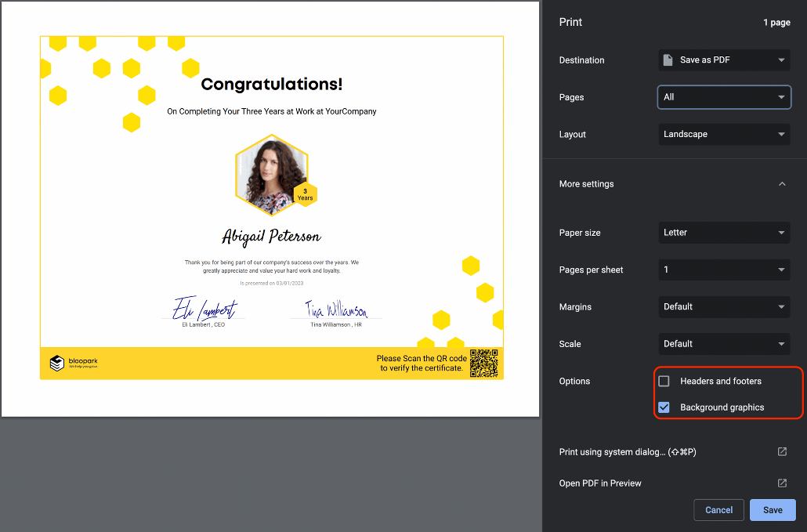This screenshot has width=807, height=532.
Task: Click the Tina Williamson signature
Action: 336,309
